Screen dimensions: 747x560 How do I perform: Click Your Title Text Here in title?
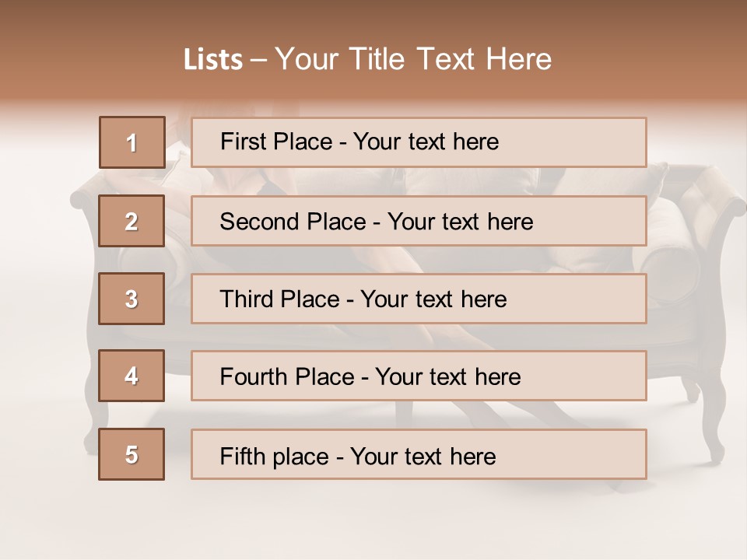coord(413,60)
